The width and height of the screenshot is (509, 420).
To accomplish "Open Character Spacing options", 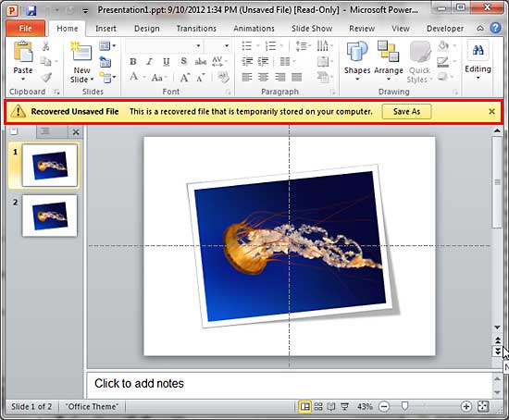I will coord(218,61).
